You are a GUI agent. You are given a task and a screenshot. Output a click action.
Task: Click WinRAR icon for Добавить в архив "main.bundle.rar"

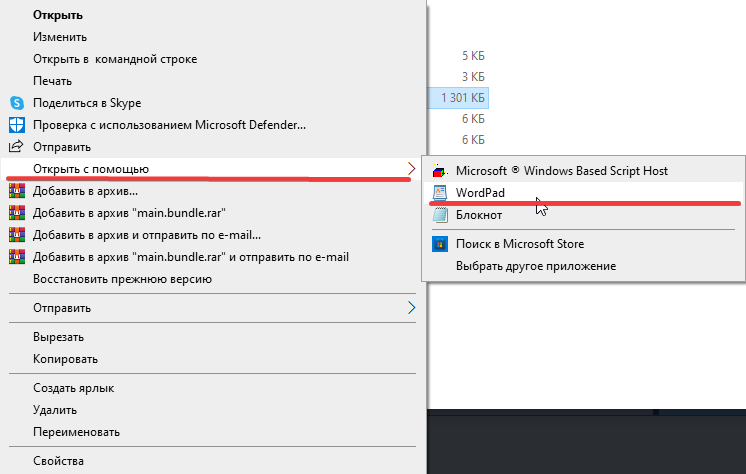(17, 213)
